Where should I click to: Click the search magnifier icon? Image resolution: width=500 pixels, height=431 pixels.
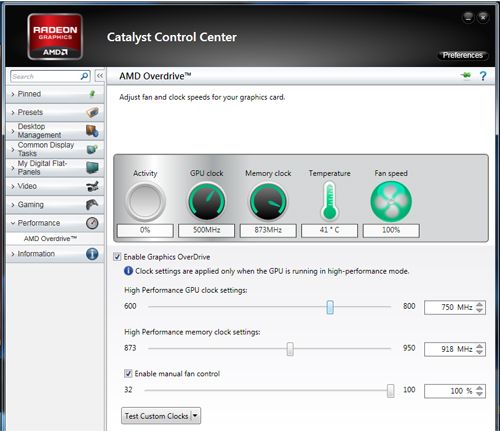tap(85, 76)
